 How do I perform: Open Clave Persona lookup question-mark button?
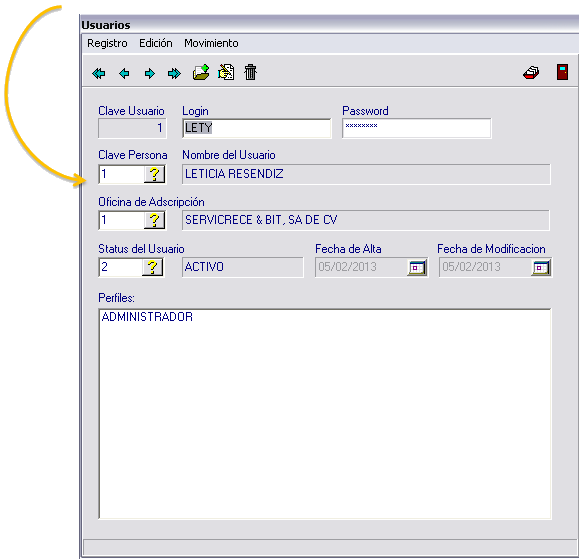click(x=154, y=174)
